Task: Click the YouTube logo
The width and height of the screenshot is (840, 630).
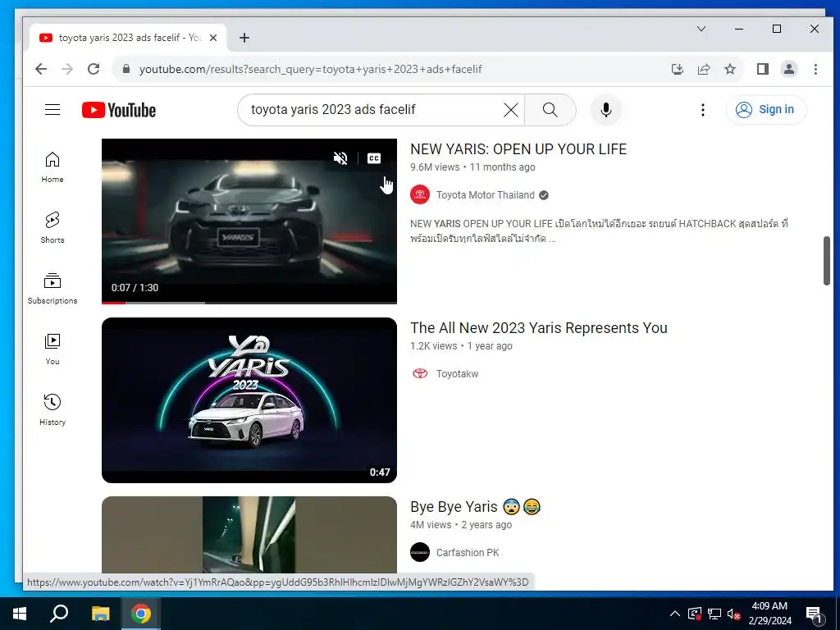Action: (x=119, y=110)
